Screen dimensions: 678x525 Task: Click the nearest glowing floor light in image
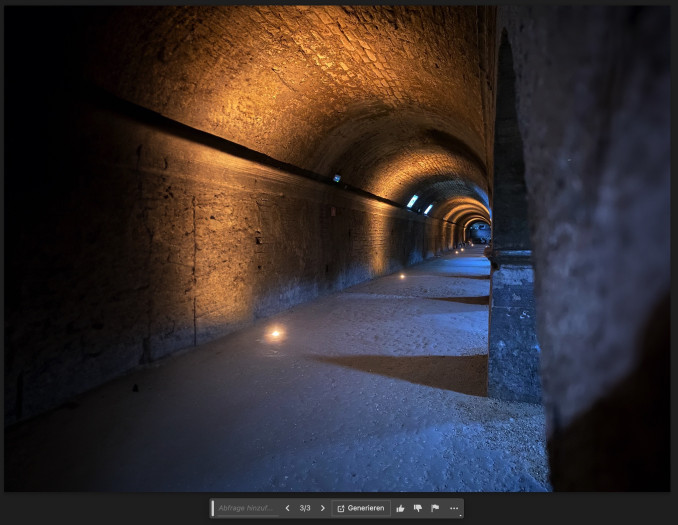276,333
